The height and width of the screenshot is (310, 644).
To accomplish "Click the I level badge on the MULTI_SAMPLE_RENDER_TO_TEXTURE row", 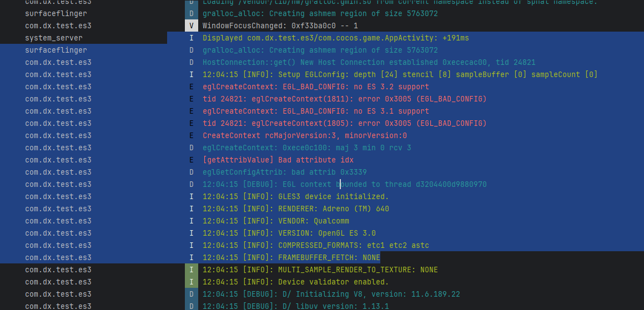I will [x=191, y=270].
